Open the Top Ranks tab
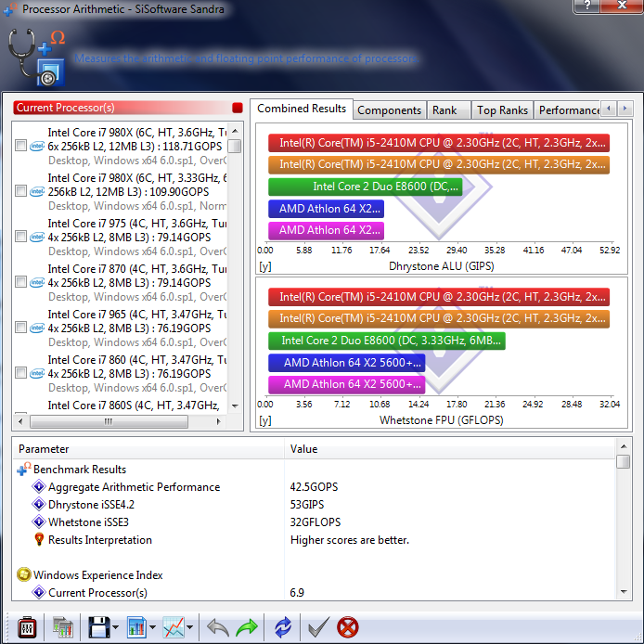Viewport: 644px width, 644px height. (502, 110)
